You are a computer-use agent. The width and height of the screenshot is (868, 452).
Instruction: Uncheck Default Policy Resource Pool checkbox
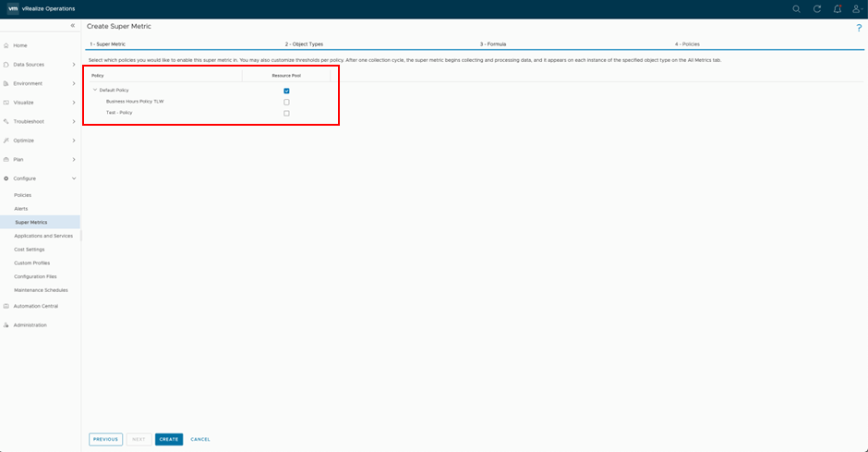point(286,91)
